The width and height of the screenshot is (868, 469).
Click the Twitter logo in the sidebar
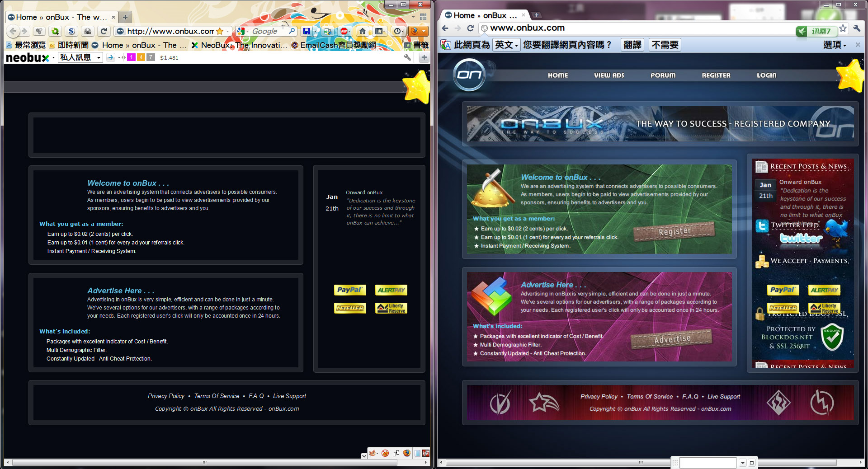pyautogui.click(x=801, y=238)
